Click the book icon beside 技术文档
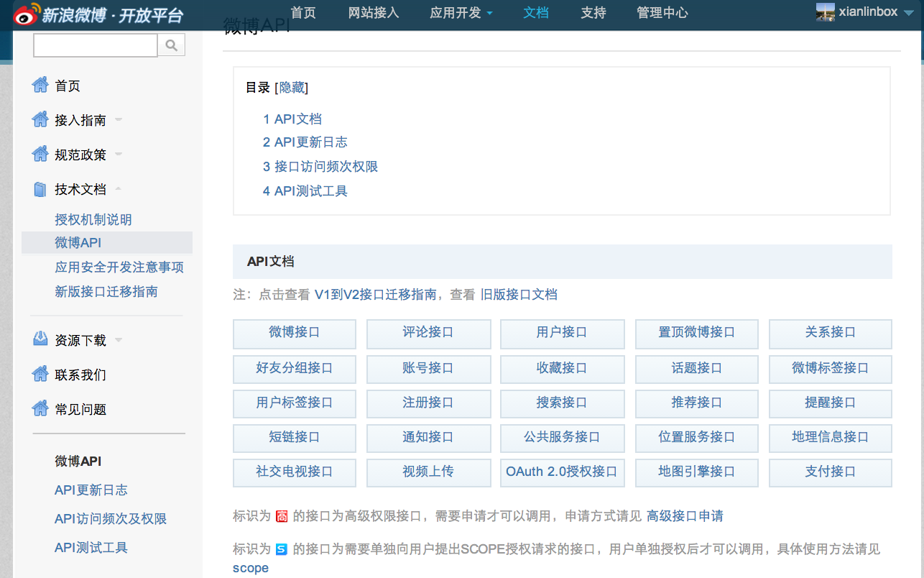Image resolution: width=924 pixels, height=578 pixels. pos(40,189)
